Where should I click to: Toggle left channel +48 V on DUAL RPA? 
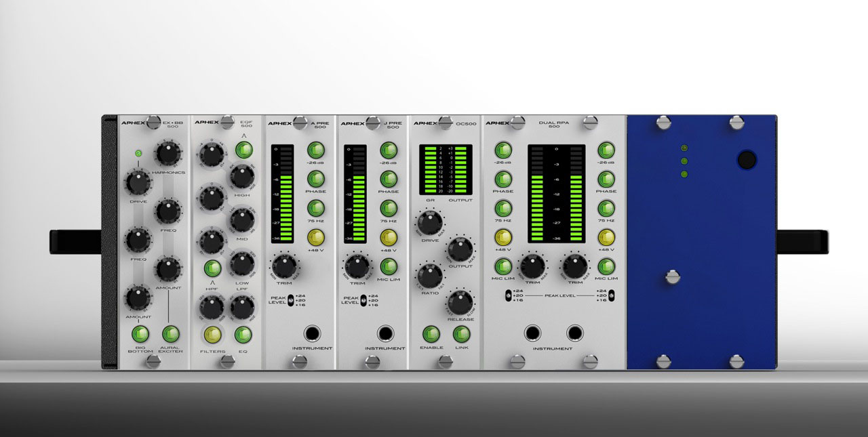coord(502,237)
